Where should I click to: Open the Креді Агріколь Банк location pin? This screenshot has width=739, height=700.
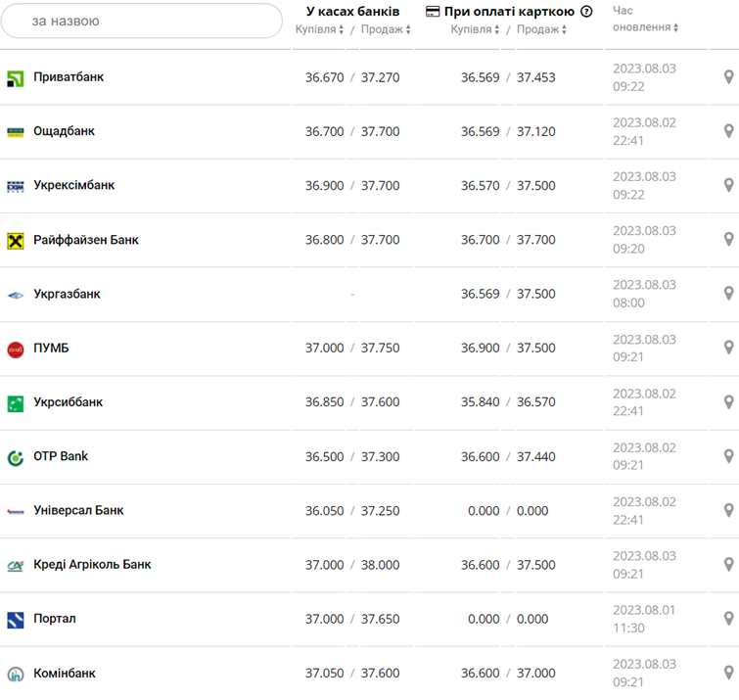pos(728,565)
